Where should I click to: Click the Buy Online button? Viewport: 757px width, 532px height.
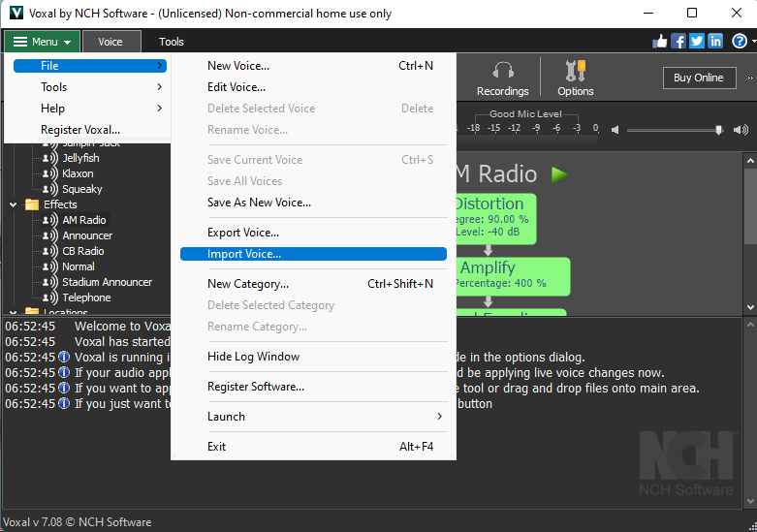point(699,78)
